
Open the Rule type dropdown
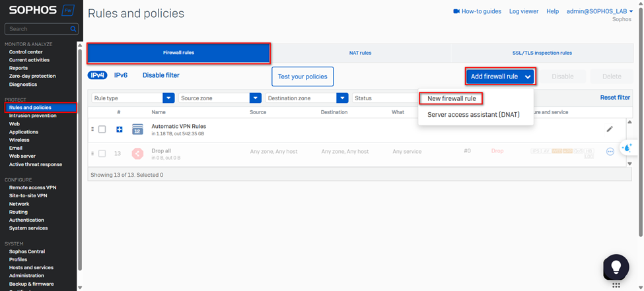(x=168, y=98)
